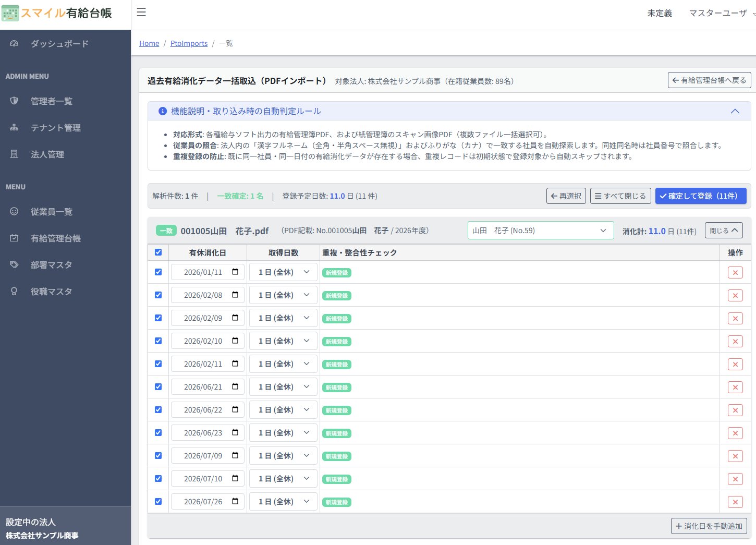Image resolution: width=756 pixels, height=545 pixels.
Task: Uncheck the 2026/06/22 row checkbox
Action: pyautogui.click(x=158, y=409)
